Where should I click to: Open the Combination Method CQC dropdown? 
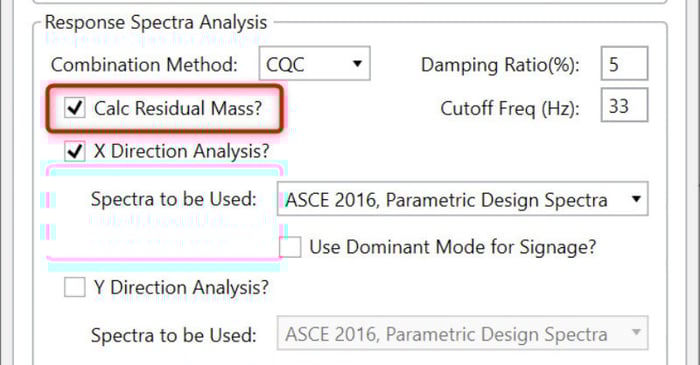pyautogui.click(x=314, y=64)
